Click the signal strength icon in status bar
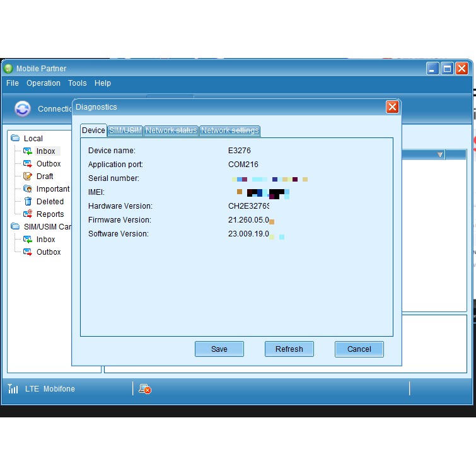Screen dimensions: 476x476 (x=13, y=389)
